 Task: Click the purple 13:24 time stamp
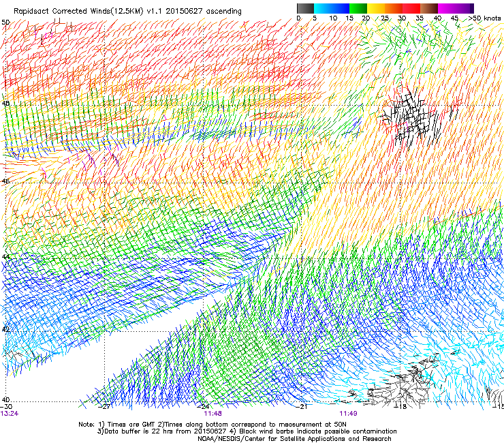[10, 414]
